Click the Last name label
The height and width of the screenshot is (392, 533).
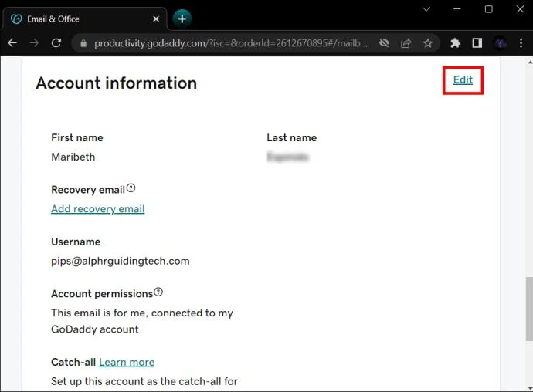(292, 137)
